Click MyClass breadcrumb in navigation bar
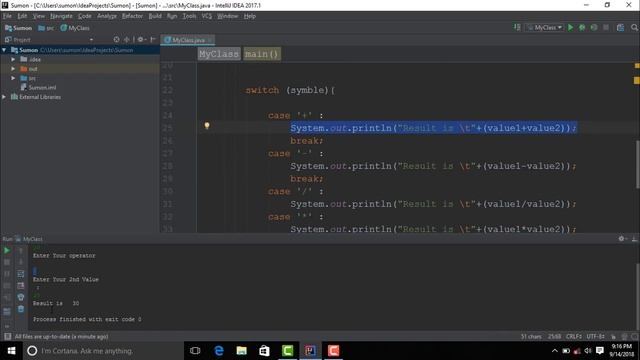The height and width of the screenshot is (360, 640). pyautogui.click(x=75, y=28)
